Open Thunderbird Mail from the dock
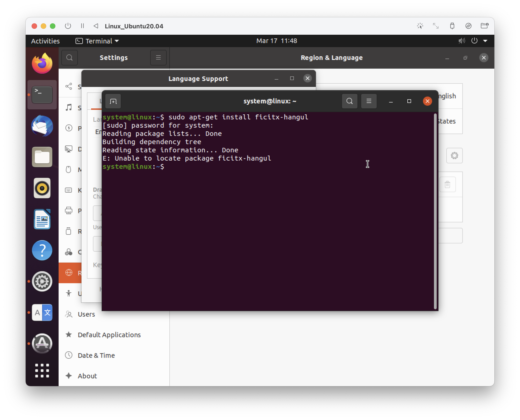This screenshot has height=420, width=520. point(42,126)
